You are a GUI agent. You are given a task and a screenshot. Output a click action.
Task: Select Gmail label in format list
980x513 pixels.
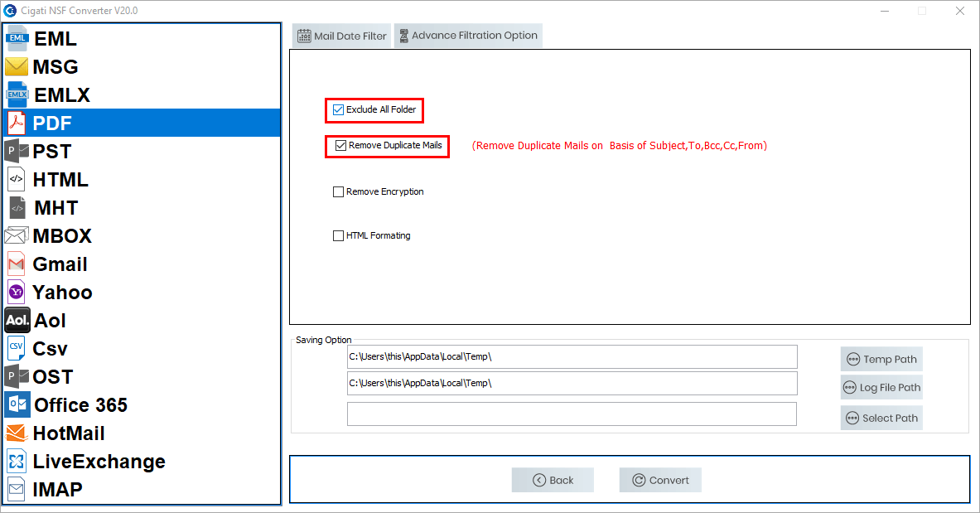pyautogui.click(x=60, y=264)
